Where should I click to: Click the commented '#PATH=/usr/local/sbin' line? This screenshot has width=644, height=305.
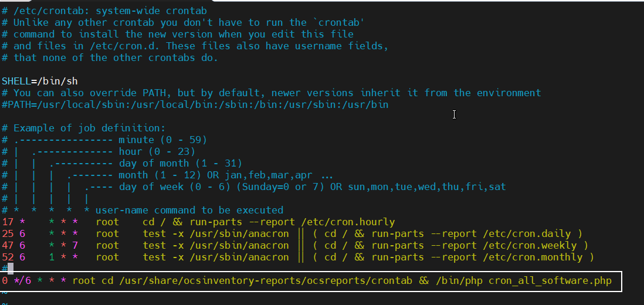tap(195, 104)
